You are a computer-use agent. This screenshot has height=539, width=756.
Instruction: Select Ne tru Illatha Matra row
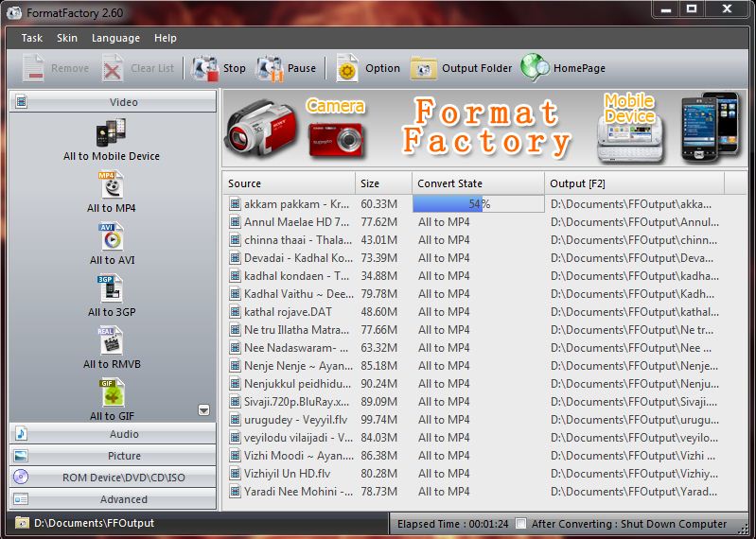484,330
